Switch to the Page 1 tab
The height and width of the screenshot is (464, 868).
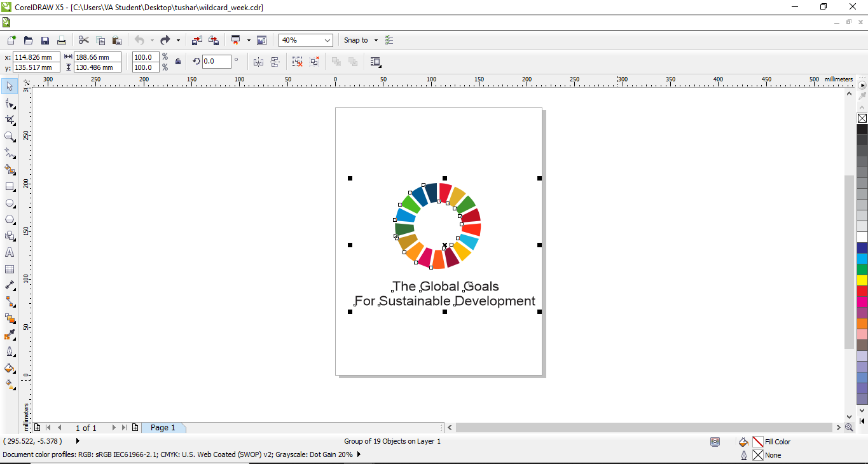(163, 428)
